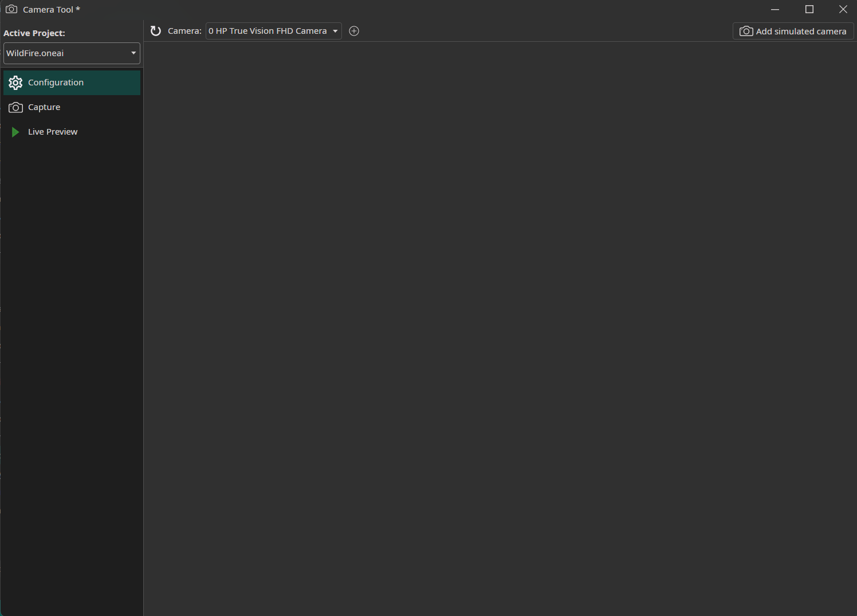This screenshot has width=857, height=616.
Task: Go to the Capture section
Action: (x=44, y=107)
